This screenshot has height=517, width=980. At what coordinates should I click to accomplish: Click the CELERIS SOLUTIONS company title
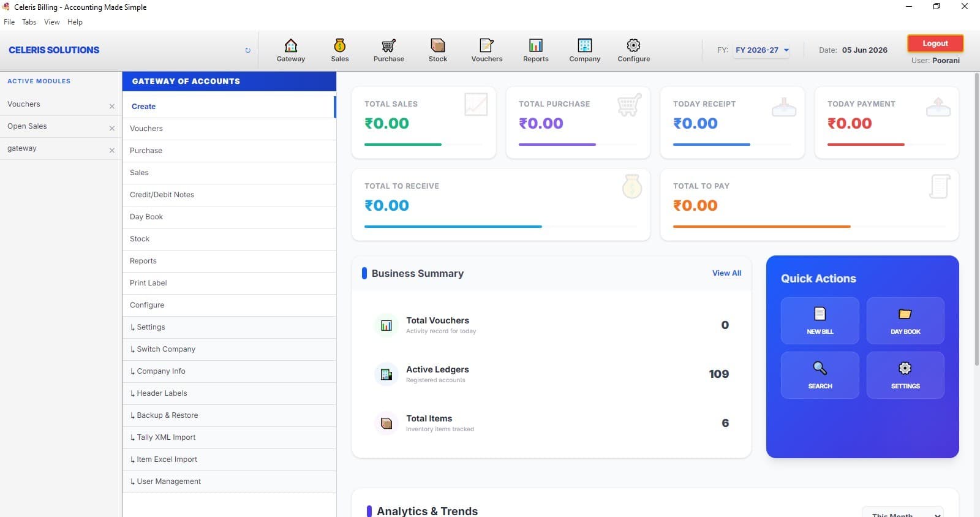click(54, 50)
